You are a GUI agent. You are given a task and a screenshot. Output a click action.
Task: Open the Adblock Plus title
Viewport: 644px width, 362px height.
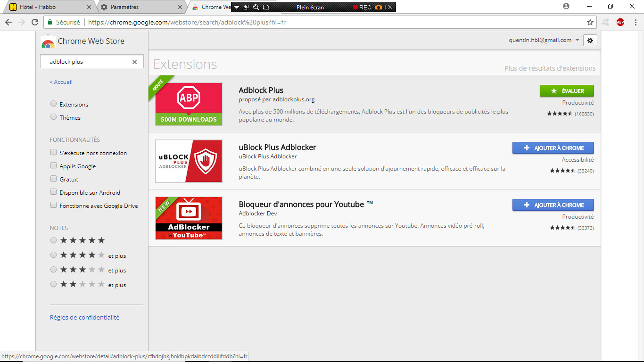[x=261, y=90]
